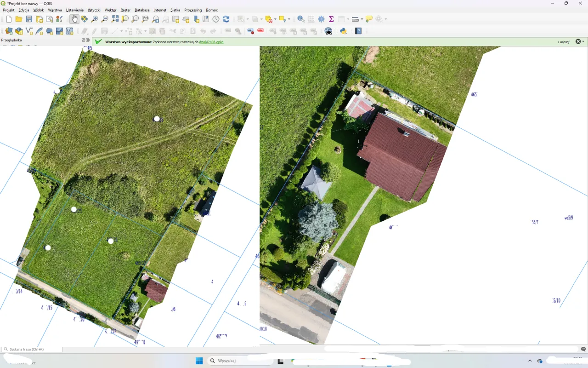Activate the Pan Map hand tool
This screenshot has width=588, height=368.
click(74, 19)
